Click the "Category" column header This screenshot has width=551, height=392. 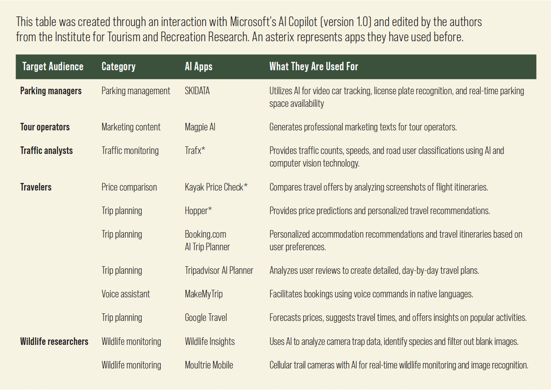(x=118, y=66)
